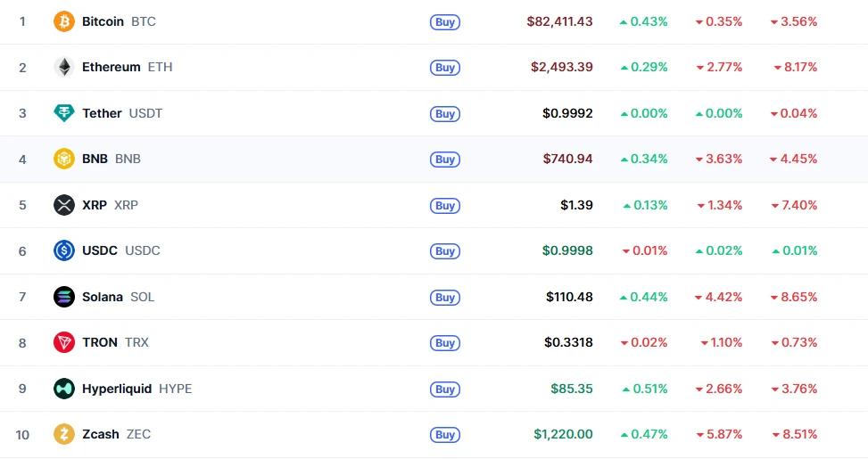Click the Ethereum logo icon
Viewport: 868px width, 459px height.
coord(63,68)
